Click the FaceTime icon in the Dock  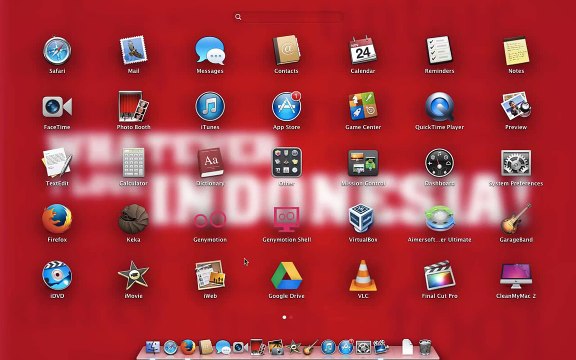[x=241, y=347]
